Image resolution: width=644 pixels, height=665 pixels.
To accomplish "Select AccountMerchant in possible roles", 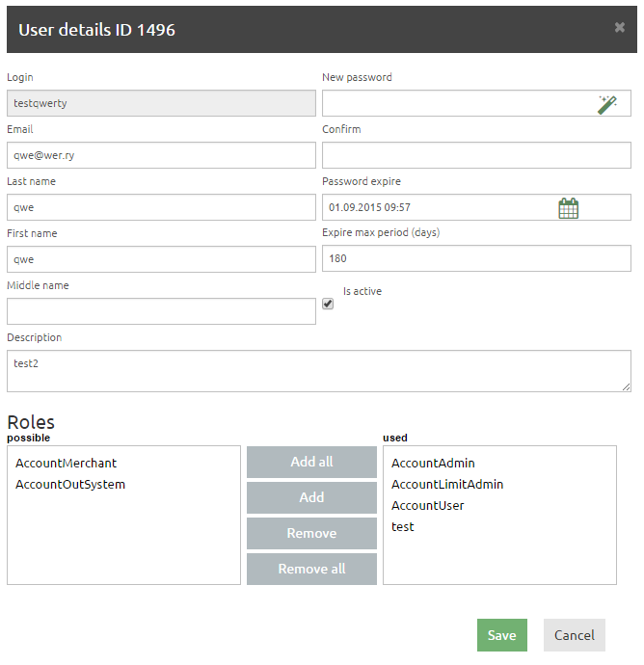I will coord(67,464).
